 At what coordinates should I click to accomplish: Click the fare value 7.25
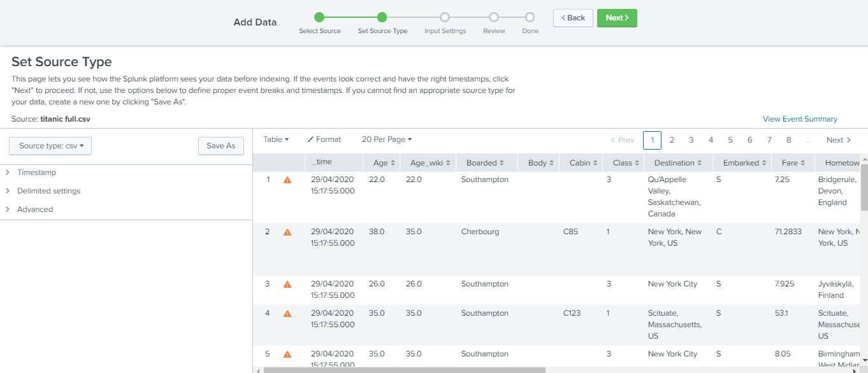click(782, 179)
